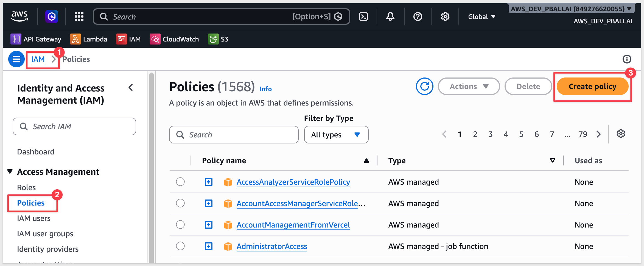Open the Info link beside Policies

265,89
